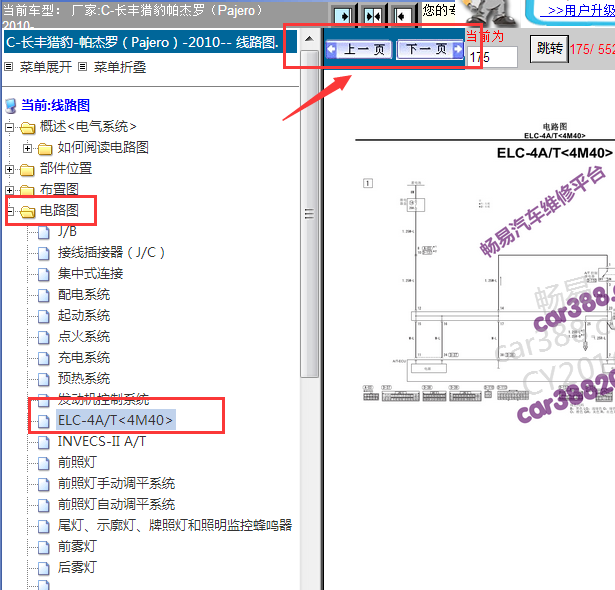The width and height of the screenshot is (615, 590).
Task: Open the 前雾灯 document
Action: tap(77, 546)
